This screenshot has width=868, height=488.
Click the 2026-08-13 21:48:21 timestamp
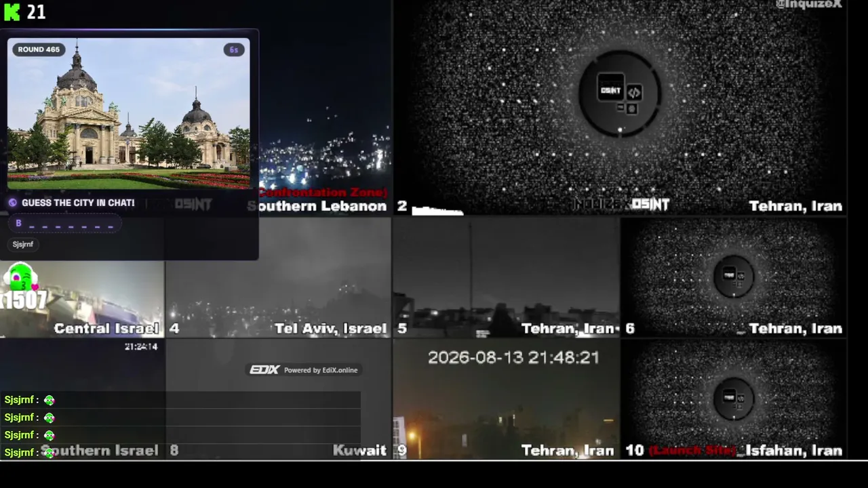pyautogui.click(x=513, y=358)
